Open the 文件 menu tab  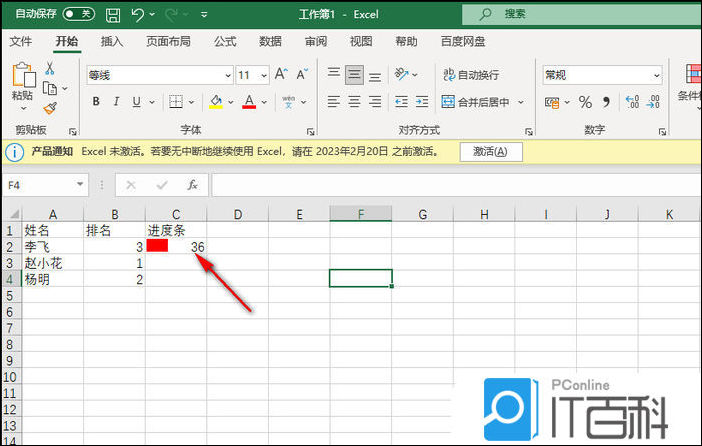point(21,42)
